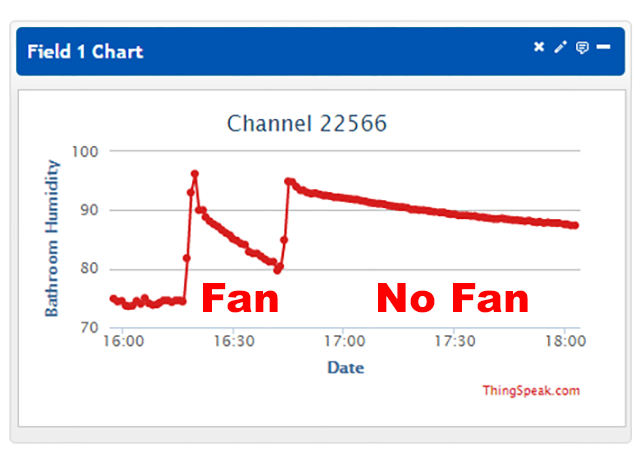The image size is (640, 464).
Task: Click the red Fan annotation text
Action: tap(240, 298)
